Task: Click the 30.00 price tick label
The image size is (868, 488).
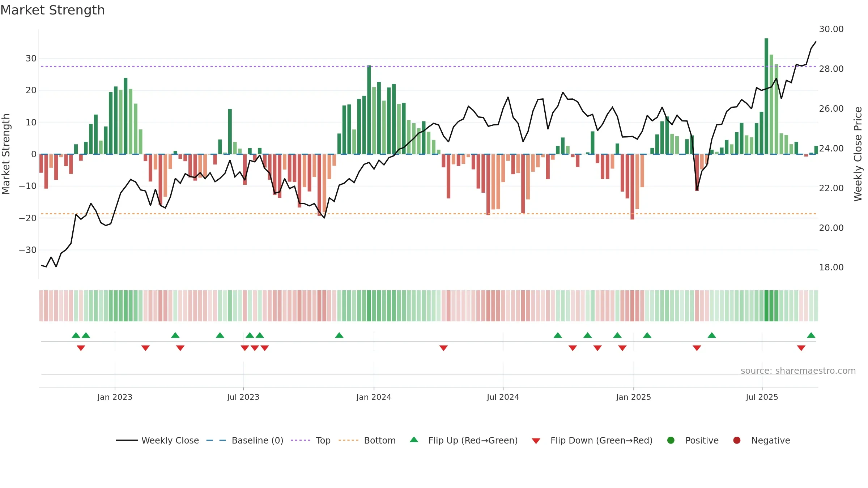Action: click(831, 29)
